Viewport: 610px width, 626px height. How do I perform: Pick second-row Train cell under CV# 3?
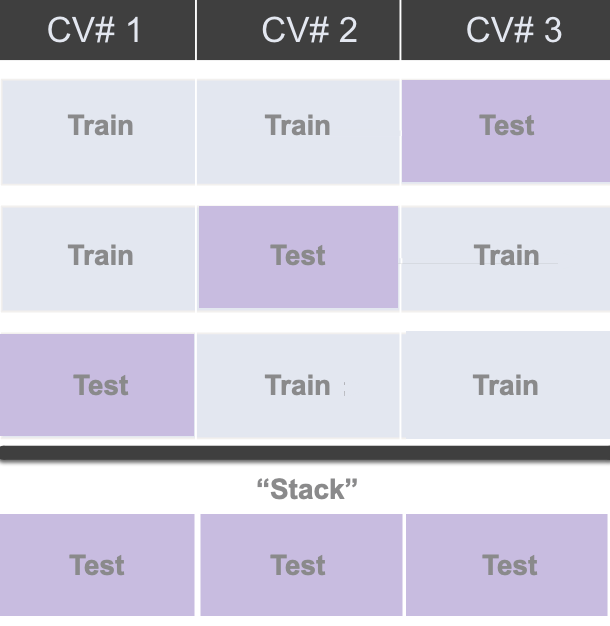[506, 258]
